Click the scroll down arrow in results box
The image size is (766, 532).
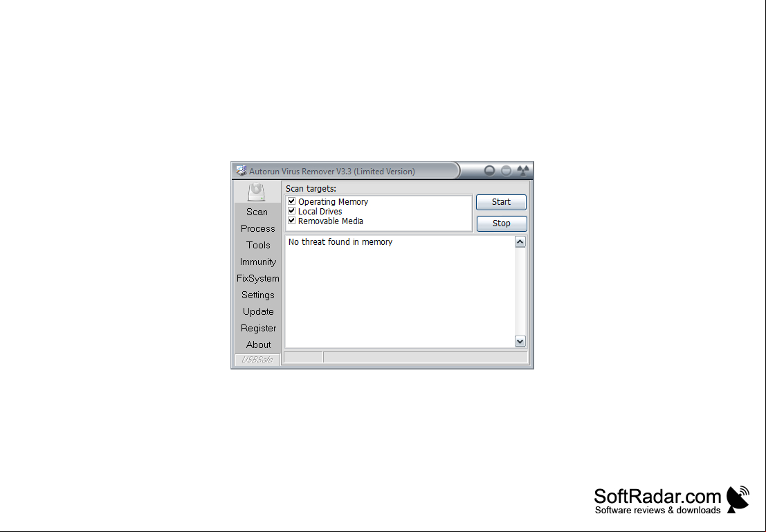pos(520,342)
